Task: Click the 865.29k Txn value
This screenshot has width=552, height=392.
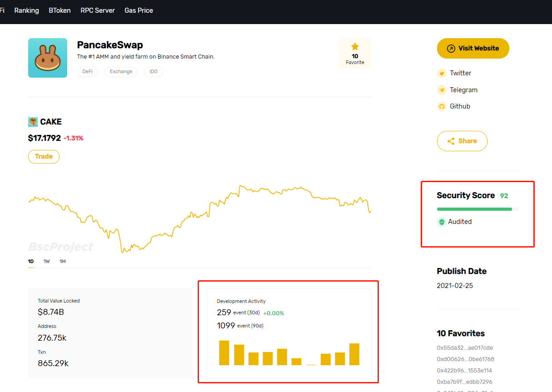Action: pyautogui.click(x=53, y=363)
